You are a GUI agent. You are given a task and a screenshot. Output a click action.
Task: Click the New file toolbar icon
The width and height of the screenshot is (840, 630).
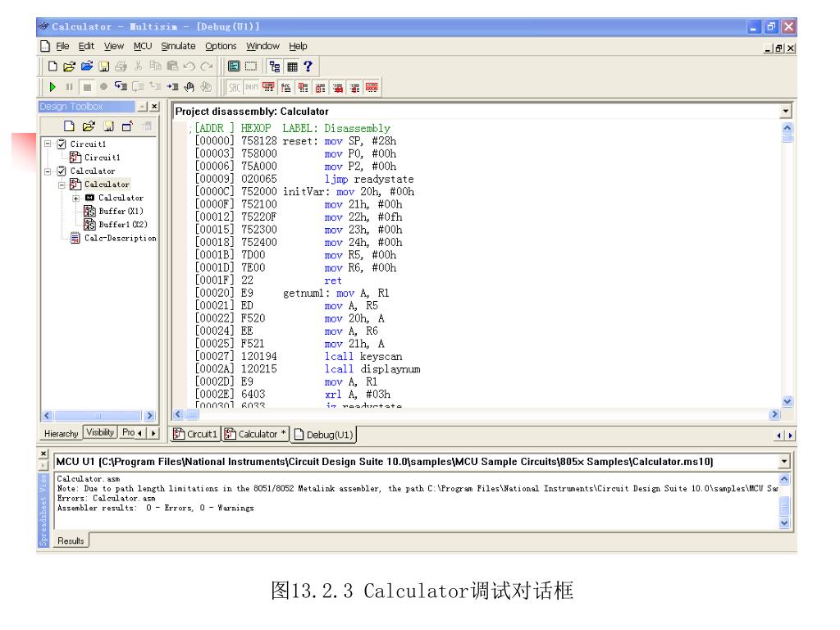tap(52, 66)
